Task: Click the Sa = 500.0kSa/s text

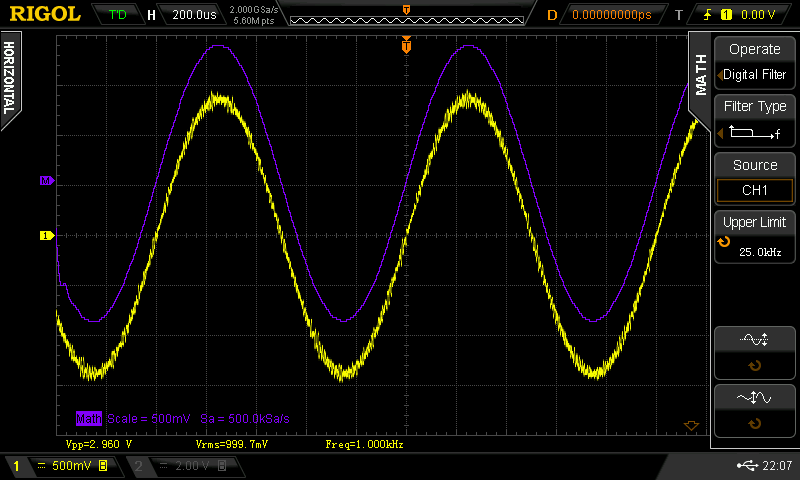Action: click(245, 419)
